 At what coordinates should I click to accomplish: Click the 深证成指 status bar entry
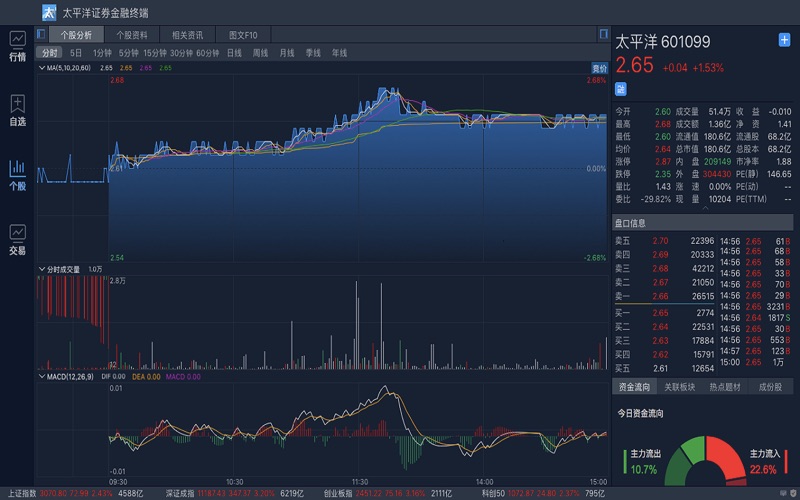coord(235,493)
